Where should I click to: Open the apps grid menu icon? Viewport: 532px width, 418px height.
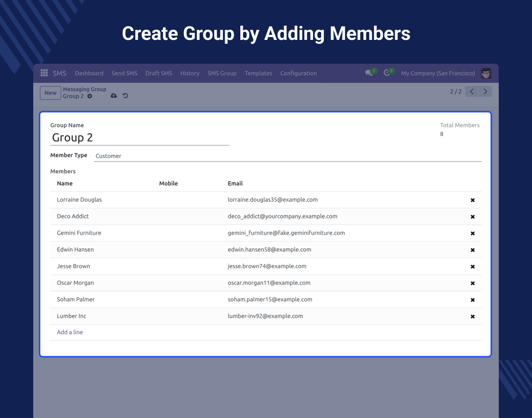[x=44, y=73]
